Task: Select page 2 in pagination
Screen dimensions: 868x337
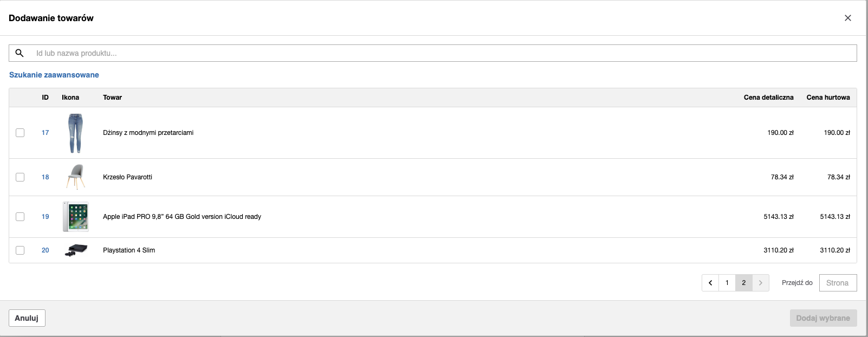Action: [x=744, y=283]
